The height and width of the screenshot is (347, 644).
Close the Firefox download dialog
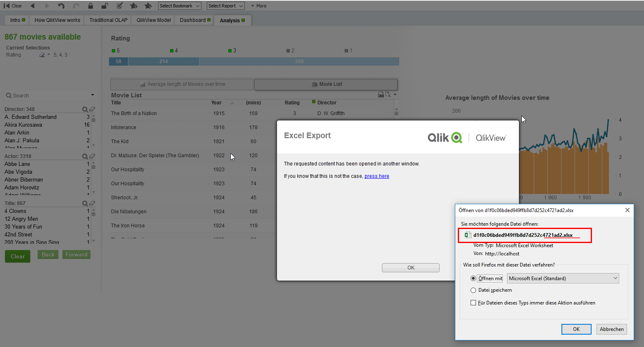[627, 210]
